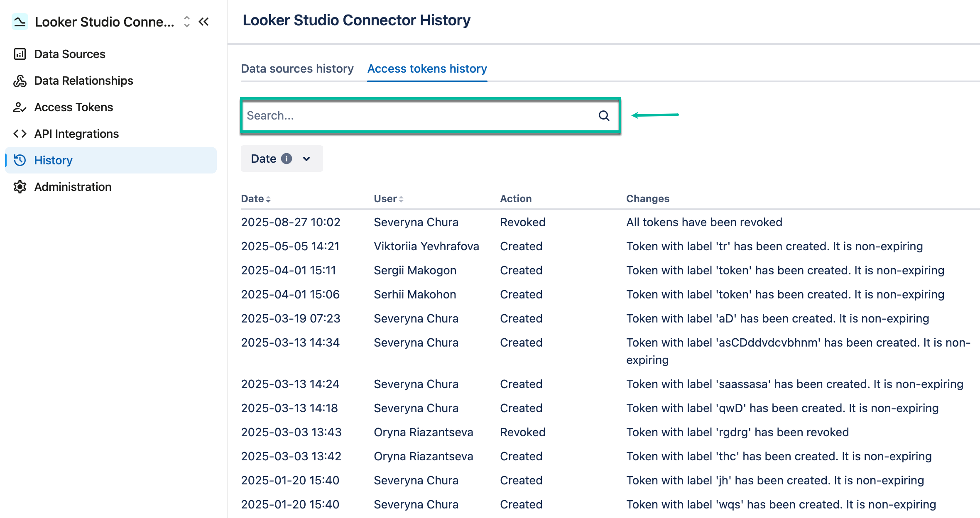Open Access Tokens via its sidebar icon
980x518 pixels.
pos(20,107)
